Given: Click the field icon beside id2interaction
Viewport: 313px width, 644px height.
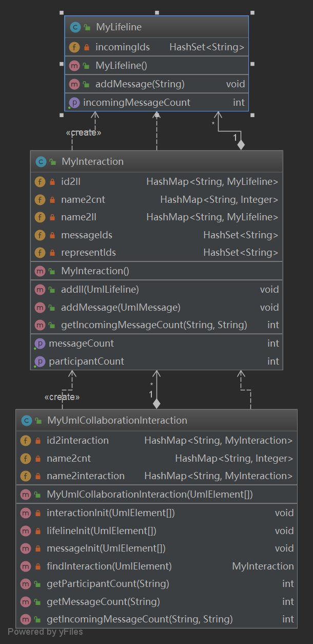Looking at the screenshot, I should pyautogui.click(x=25, y=441).
